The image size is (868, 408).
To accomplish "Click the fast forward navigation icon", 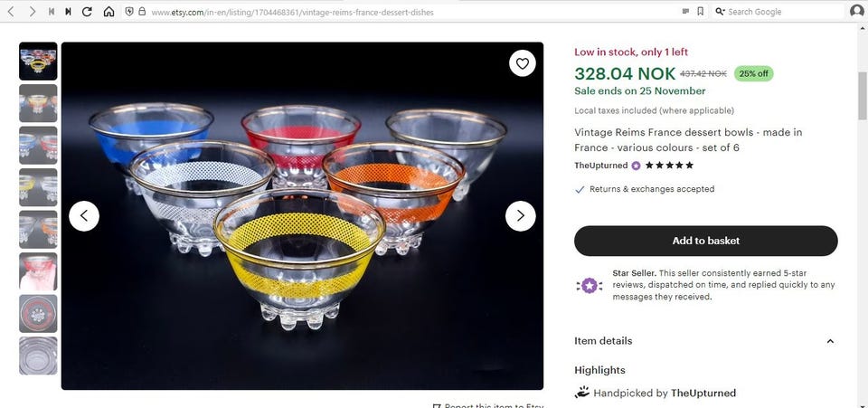I will pyautogui.click(x=68, y=12).
